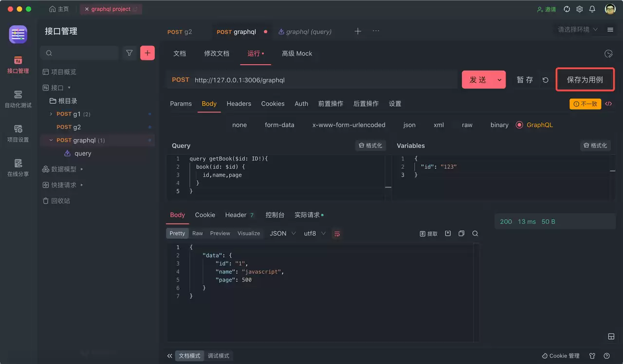Click the 发送 send button
The height and width of the screenshot is (364, 623).
[x=477, y=80]
